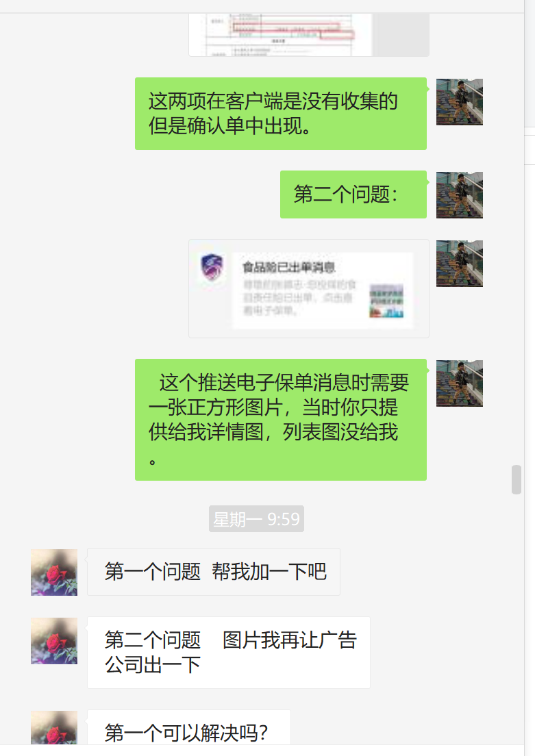Click the '星期一 9:59' timestamp label
535x756 pixels.
click(257, 519)
